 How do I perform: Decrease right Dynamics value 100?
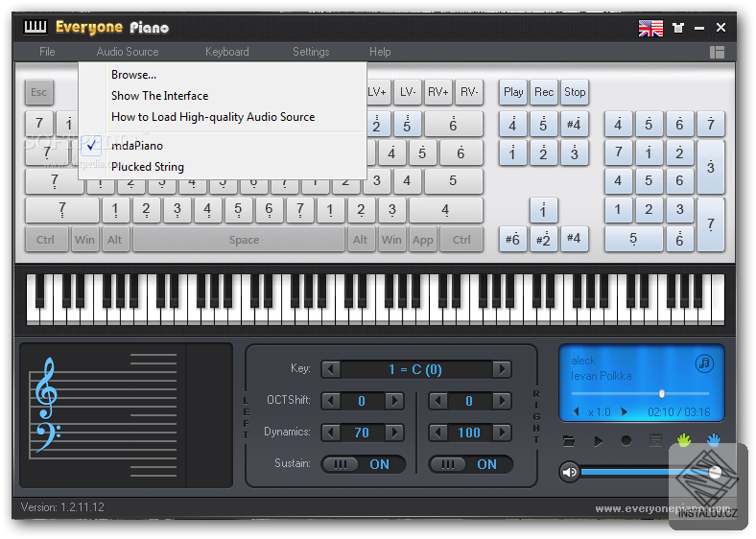point(438,433)
